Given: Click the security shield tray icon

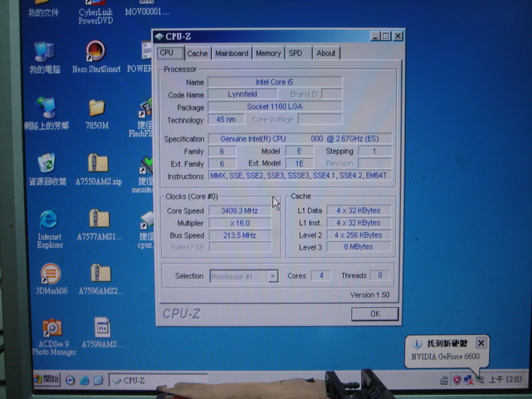Looking at the screenshot, I should point(457,380).
